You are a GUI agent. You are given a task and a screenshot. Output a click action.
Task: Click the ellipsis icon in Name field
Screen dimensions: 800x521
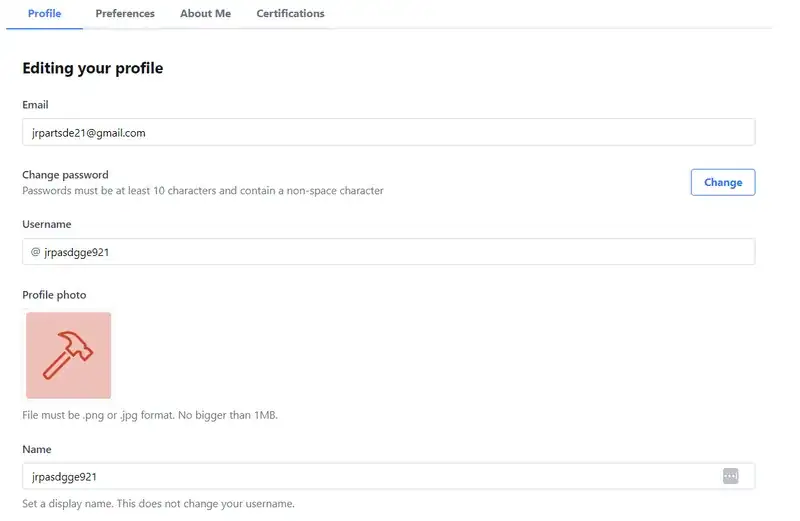(x=731, y=476)
